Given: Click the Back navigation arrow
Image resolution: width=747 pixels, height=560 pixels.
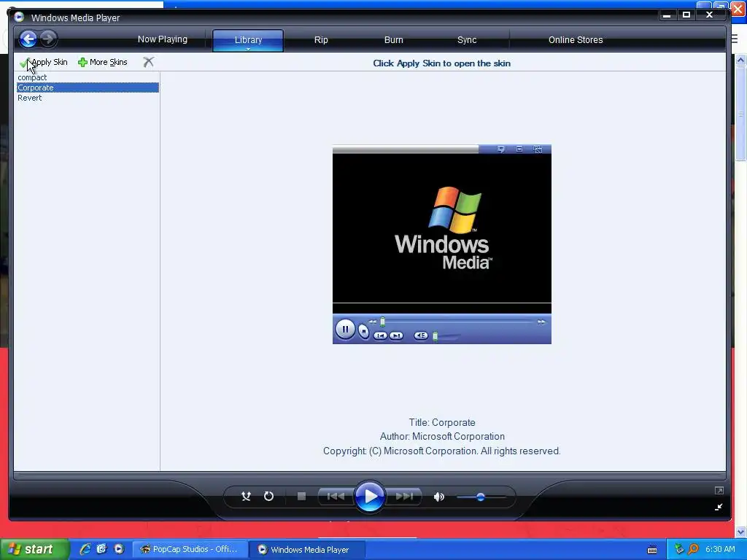Looking at the screenshot, I should click(28, 39).
